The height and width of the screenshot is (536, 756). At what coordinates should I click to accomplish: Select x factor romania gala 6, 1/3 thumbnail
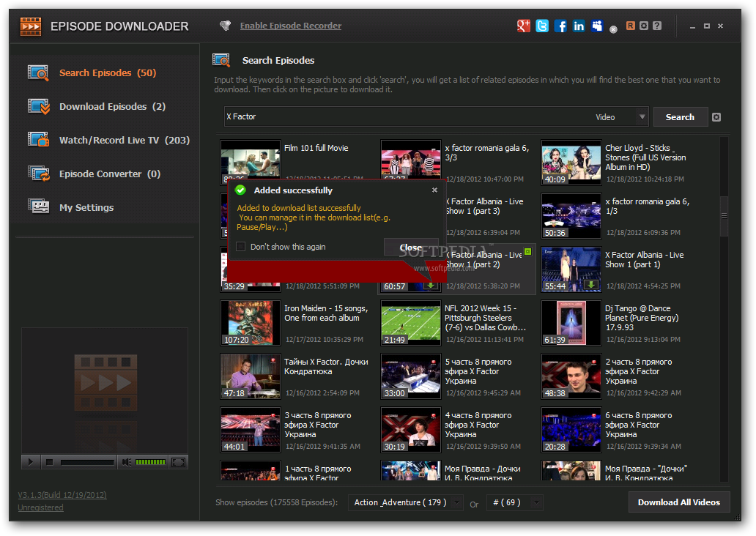click(x=571, y=216)
